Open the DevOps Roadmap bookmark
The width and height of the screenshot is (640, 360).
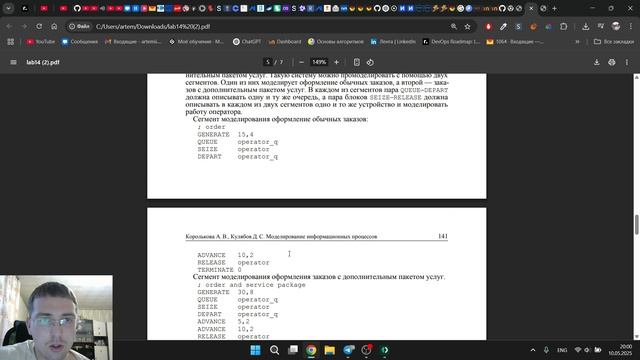tap(451, 42)
